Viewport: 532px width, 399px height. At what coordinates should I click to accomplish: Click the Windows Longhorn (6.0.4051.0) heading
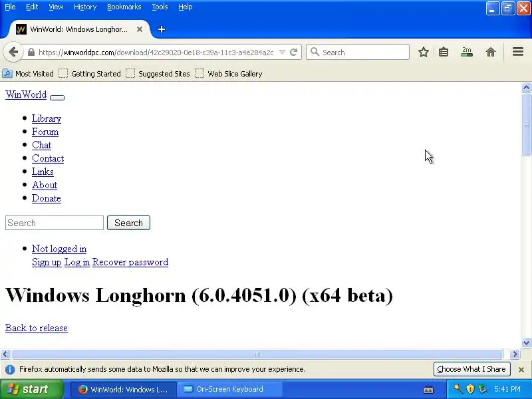click(199, 295)
